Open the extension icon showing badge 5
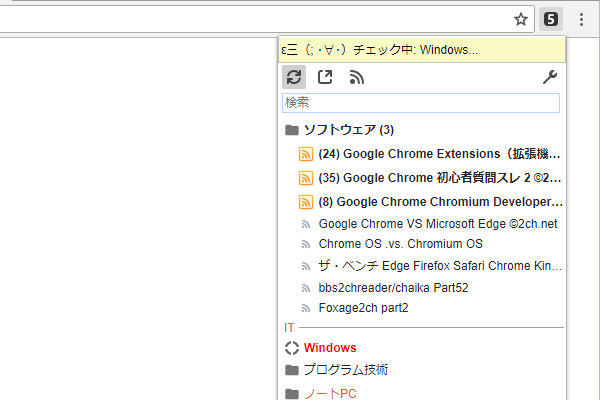 click(551, 19)
